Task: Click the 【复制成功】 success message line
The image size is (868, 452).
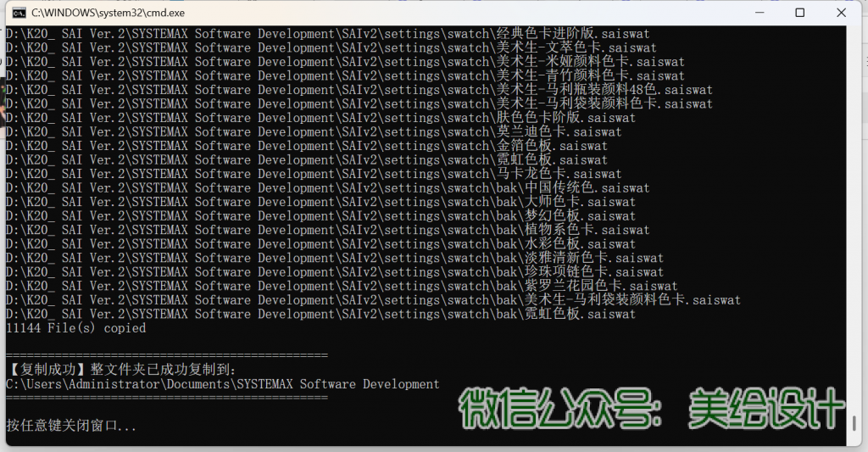Action: click(x=121, y=370)
